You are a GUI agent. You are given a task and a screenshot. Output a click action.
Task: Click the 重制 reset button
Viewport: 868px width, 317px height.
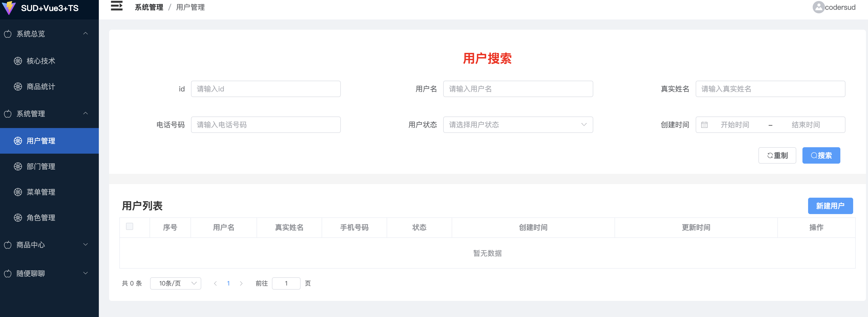tap(777, 155)
